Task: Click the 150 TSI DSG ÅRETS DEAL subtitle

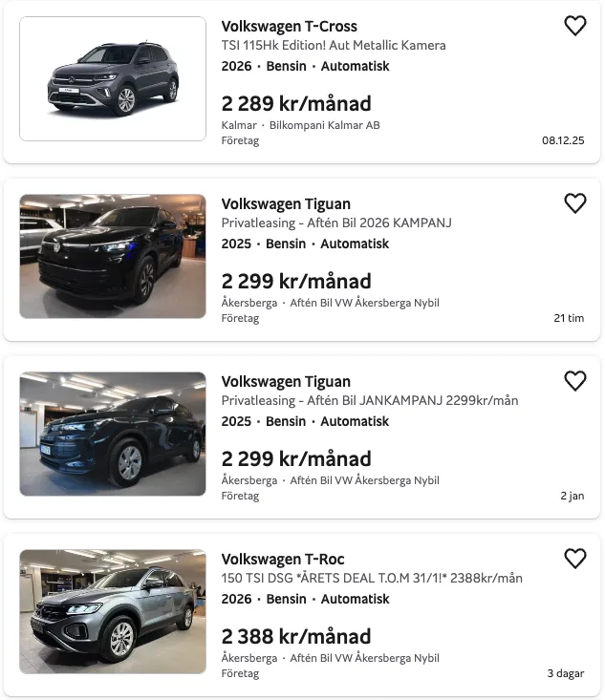Action: tap(372, 579)
